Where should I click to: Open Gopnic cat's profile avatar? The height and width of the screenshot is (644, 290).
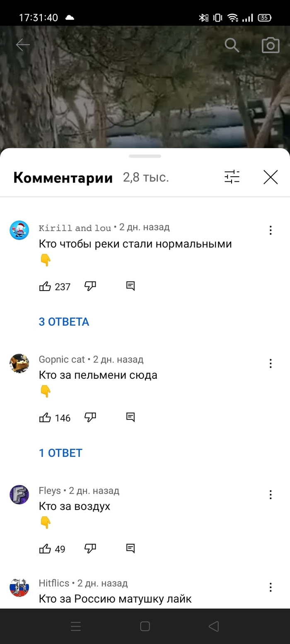tap(19, 363)
